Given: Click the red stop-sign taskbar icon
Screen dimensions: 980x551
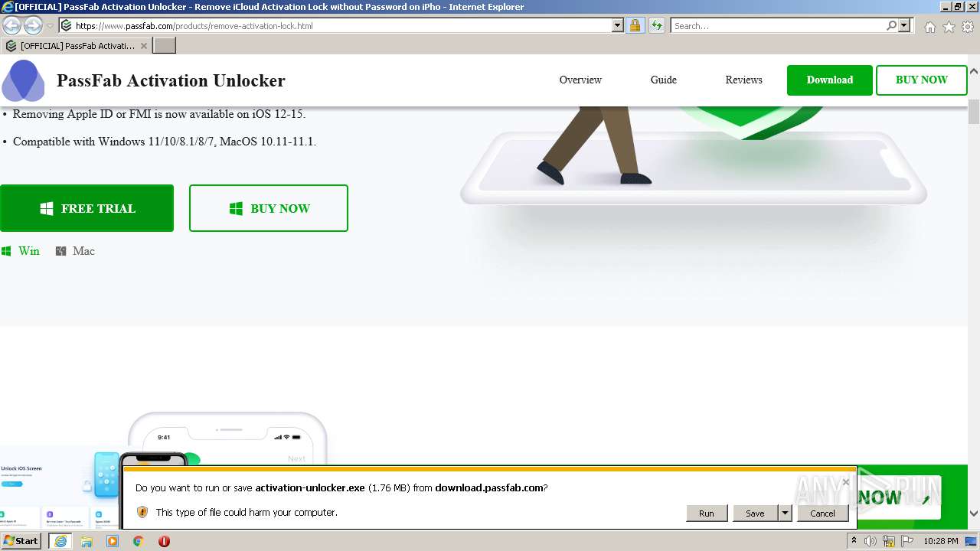Looking at the screenshot, I should click(x=164, y=541).
